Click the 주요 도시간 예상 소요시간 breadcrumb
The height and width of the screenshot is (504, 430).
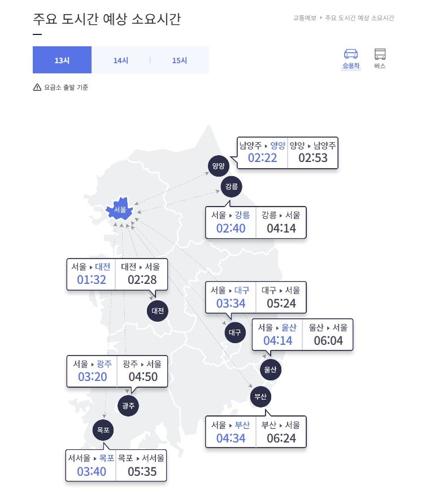coord(359,18)
